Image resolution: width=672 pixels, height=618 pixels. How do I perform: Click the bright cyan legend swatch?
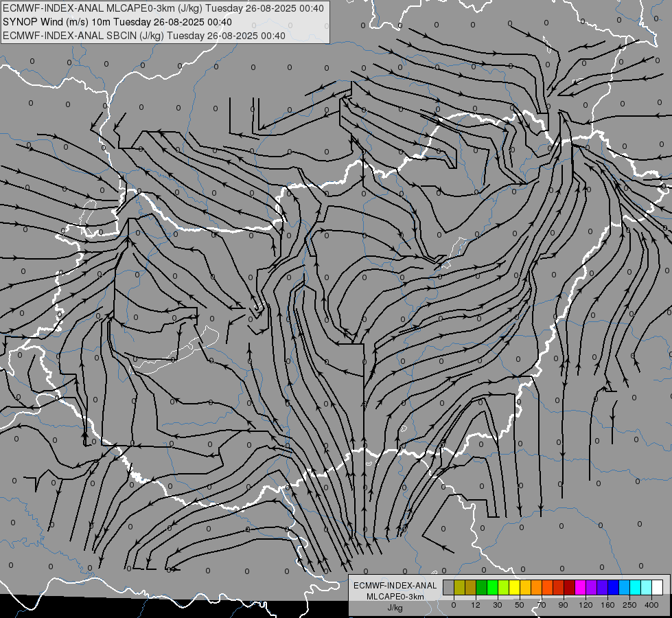635,587
